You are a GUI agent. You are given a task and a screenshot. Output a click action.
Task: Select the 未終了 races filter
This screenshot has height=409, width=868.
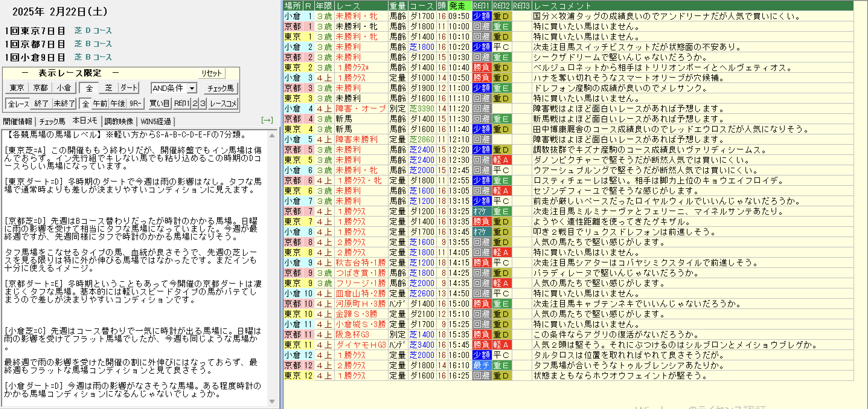[64, 103]
